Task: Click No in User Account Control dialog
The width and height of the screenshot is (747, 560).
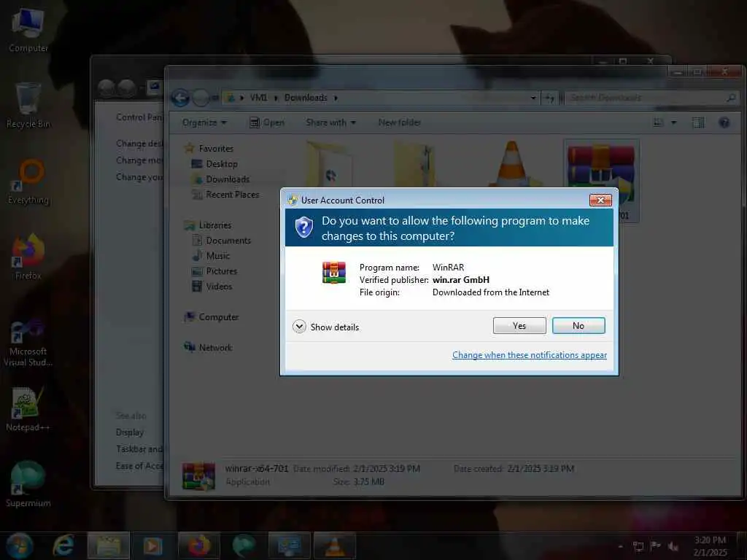Action: point(578,326)
